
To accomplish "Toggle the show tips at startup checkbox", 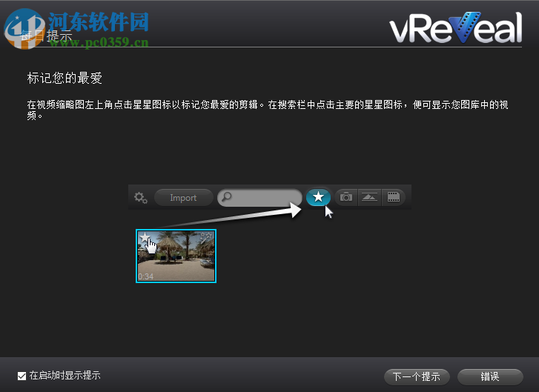I will [x=22, y=376].
